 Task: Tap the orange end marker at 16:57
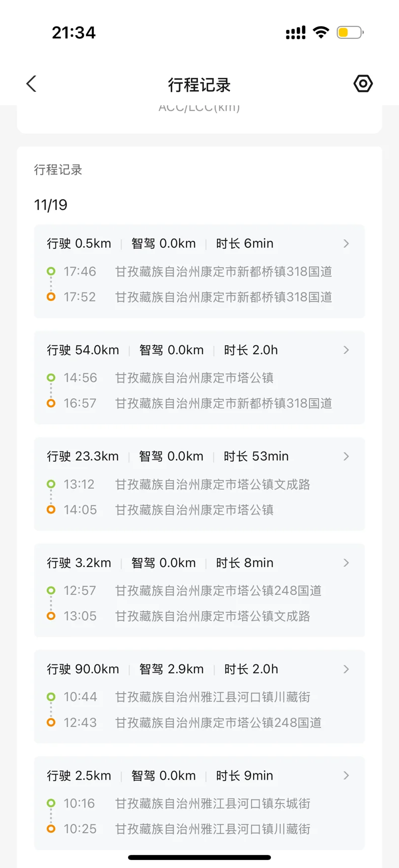point(51,403)
